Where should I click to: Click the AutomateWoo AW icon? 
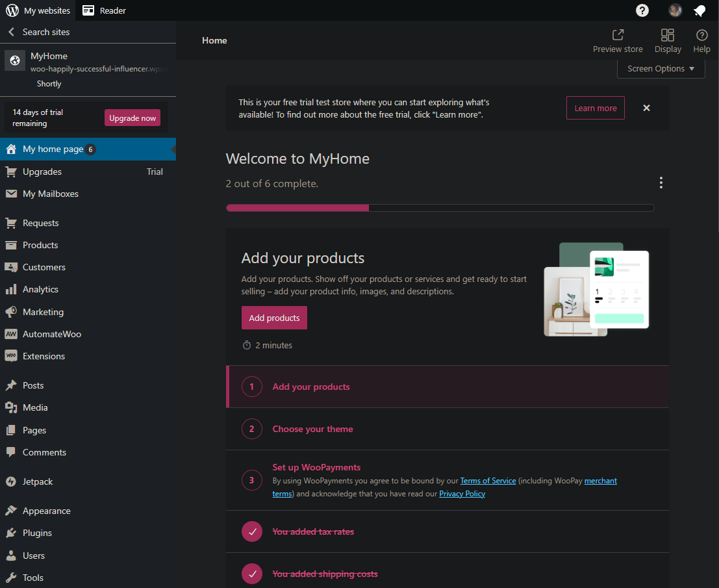pyautogui.click(x=11, y=334)
